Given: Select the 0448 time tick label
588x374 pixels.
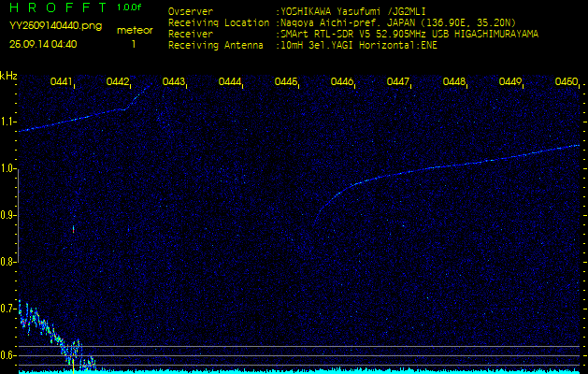Looking at the screenshot, I should click(x=454, y=82).
